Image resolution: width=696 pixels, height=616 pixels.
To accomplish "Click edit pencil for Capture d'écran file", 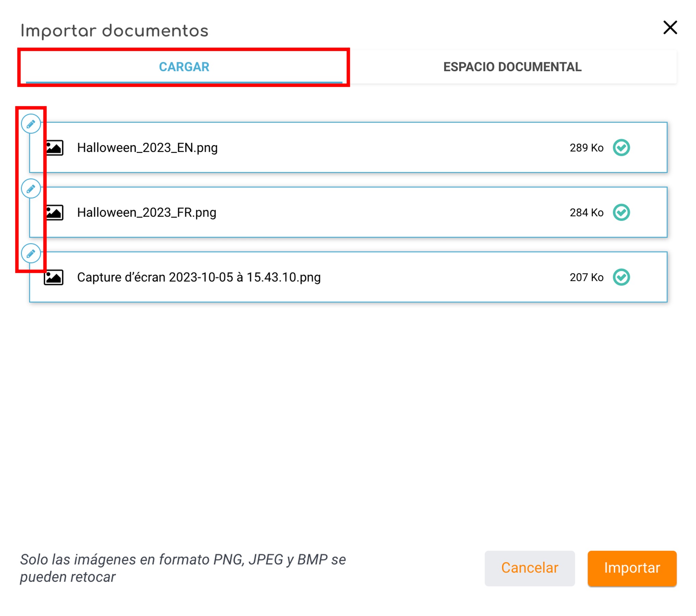I will coord(31,253).
